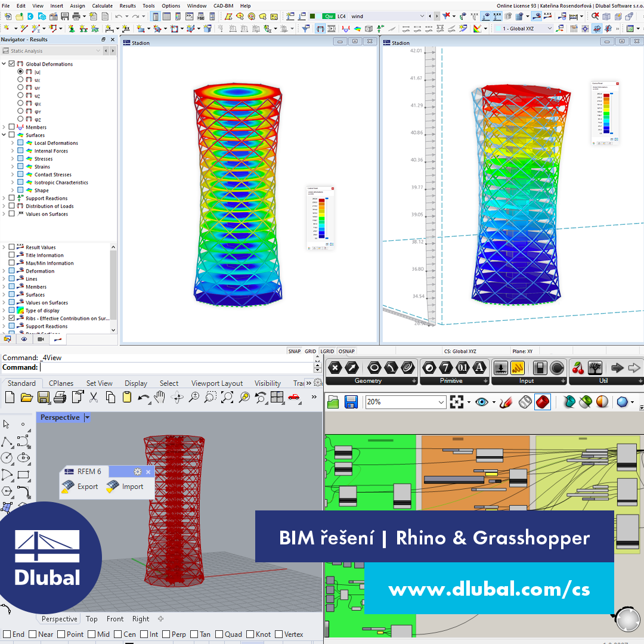644x644 pixels.
Task: Click the Zoom Extents icon in Rhino
Action: point(227,397)
